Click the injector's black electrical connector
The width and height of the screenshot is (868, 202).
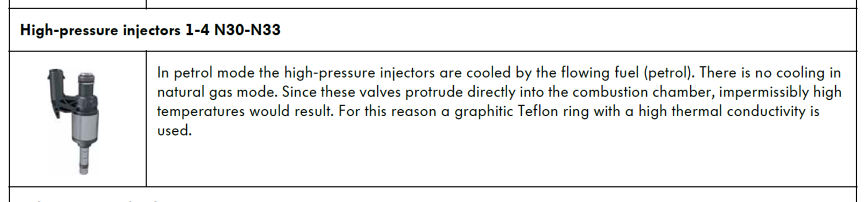click(56, 93)
